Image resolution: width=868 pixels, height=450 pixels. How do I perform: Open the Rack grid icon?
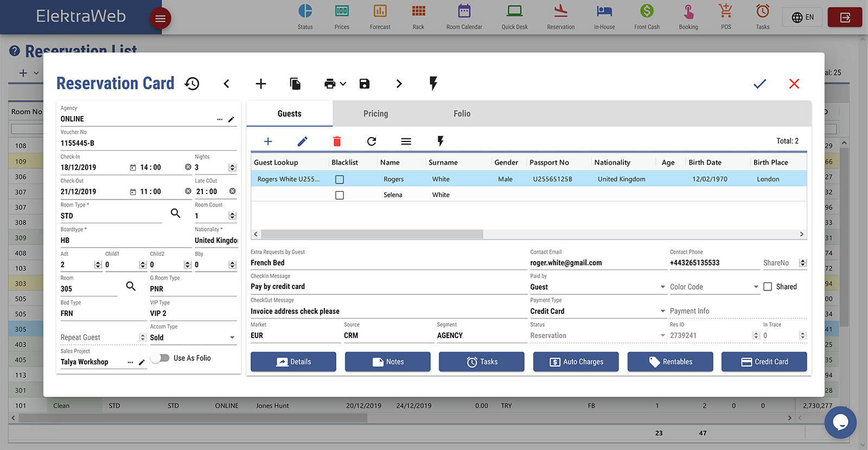coord(418,11)
